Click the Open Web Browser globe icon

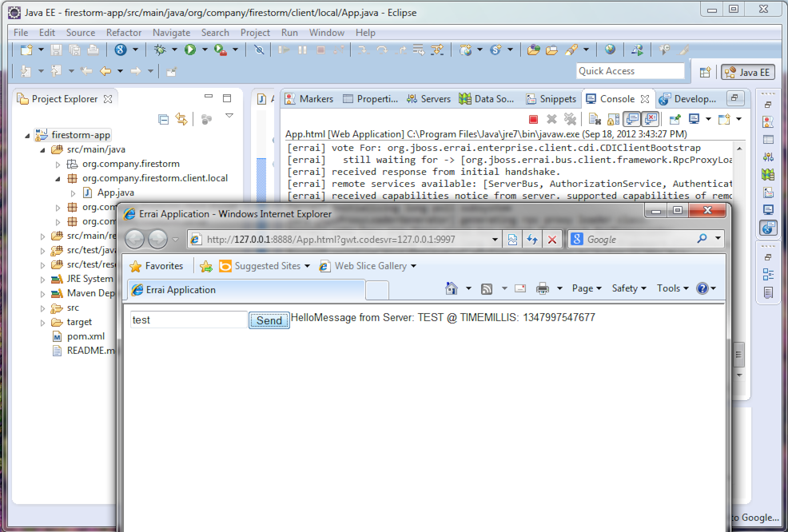(610, 50)
